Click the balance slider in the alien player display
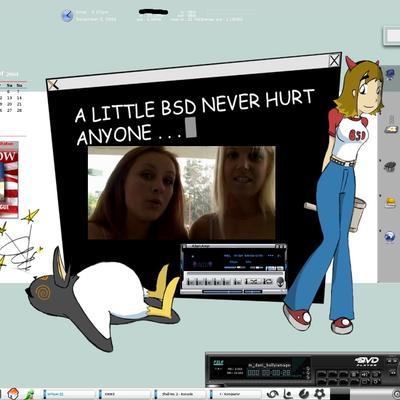 [256, 267]
